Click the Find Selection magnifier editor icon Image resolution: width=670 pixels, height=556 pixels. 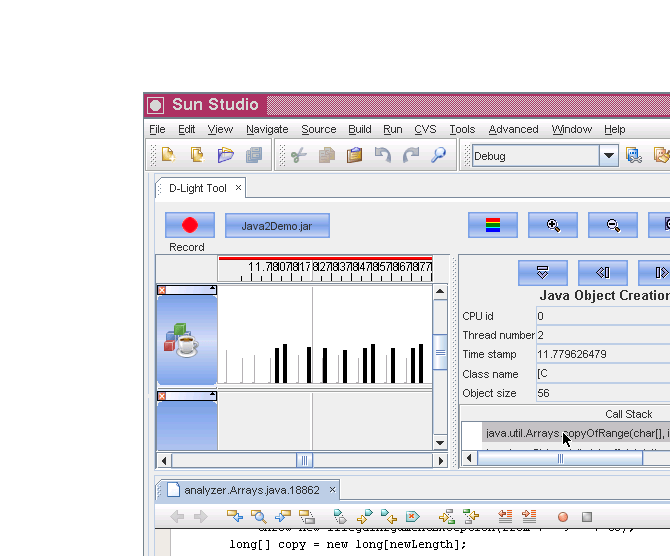coord(259,517)
